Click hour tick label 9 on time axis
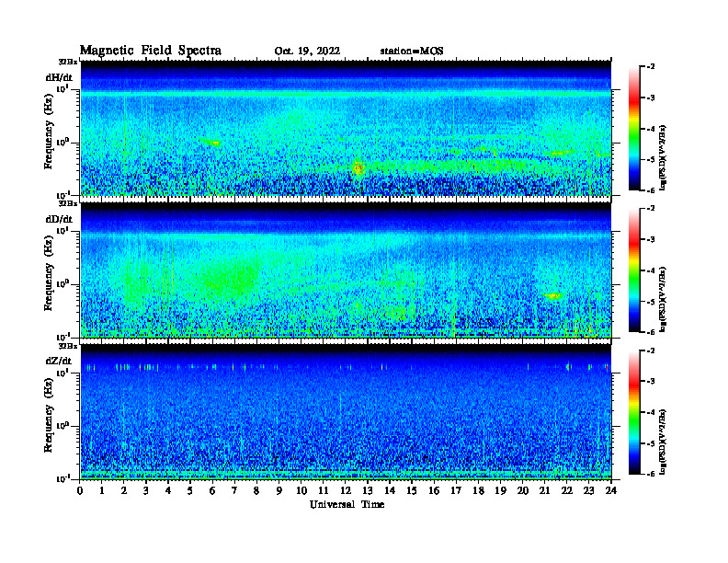 click(279, 490)
